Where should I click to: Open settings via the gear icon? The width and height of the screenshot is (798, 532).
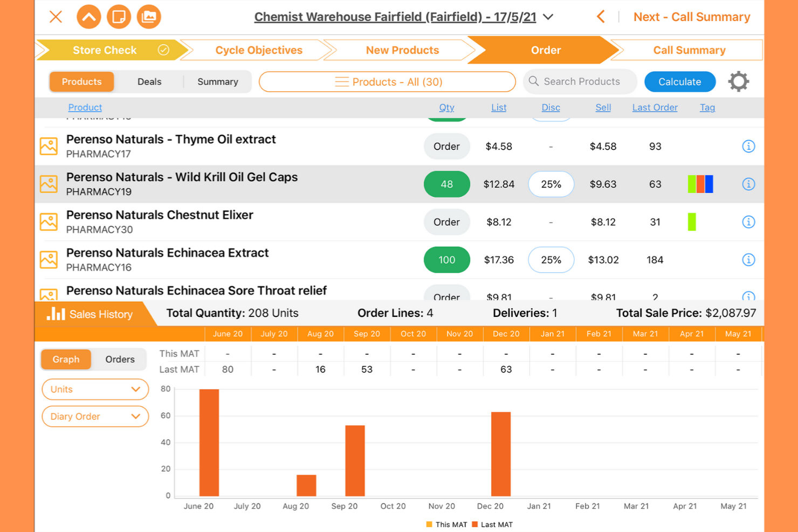pos(738,81)
